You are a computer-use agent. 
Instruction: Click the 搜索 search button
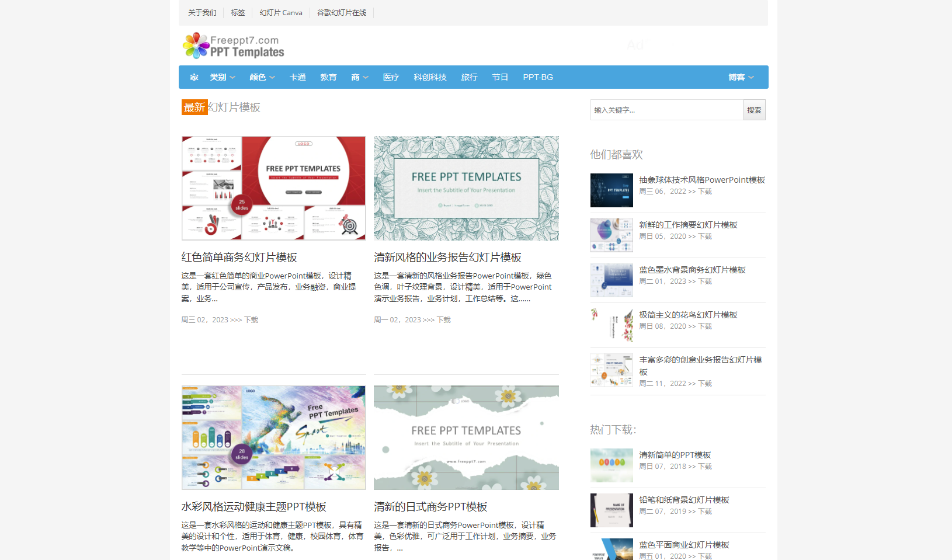click(x=754, y=110)
